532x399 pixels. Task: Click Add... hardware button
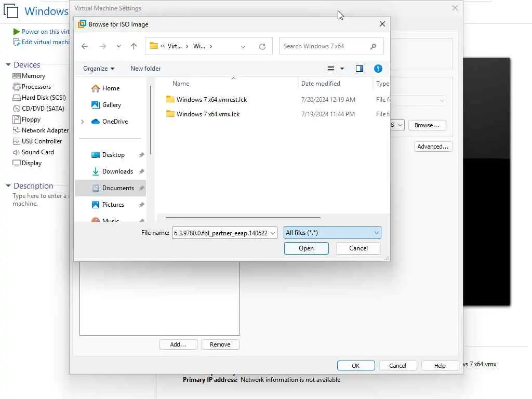178,344
